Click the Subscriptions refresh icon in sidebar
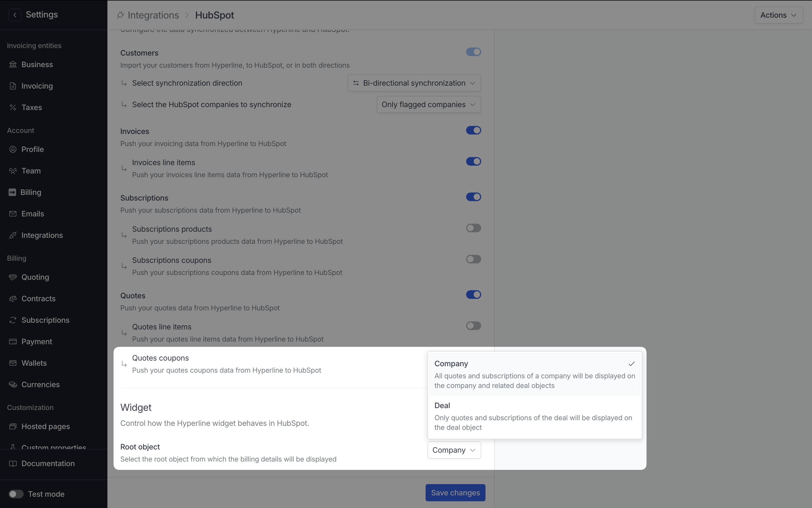This screenshot has height=508, width=812. (x=13, y=320)
